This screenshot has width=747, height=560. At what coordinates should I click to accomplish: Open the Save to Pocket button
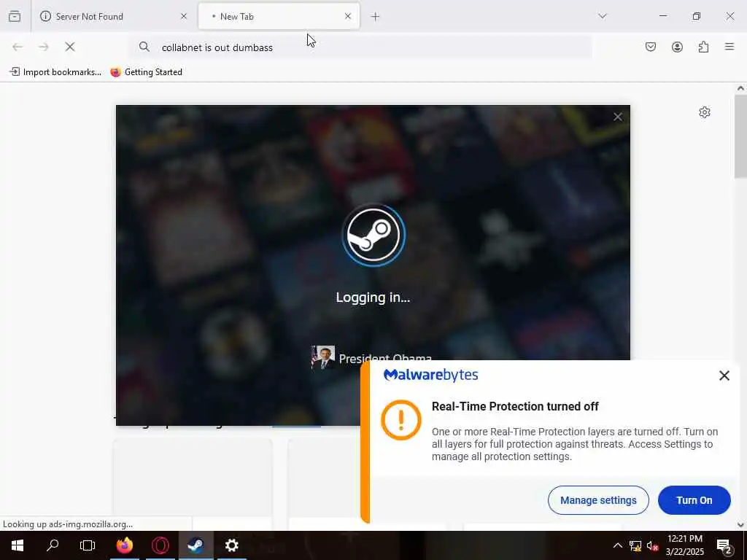[x=651, y=47]
